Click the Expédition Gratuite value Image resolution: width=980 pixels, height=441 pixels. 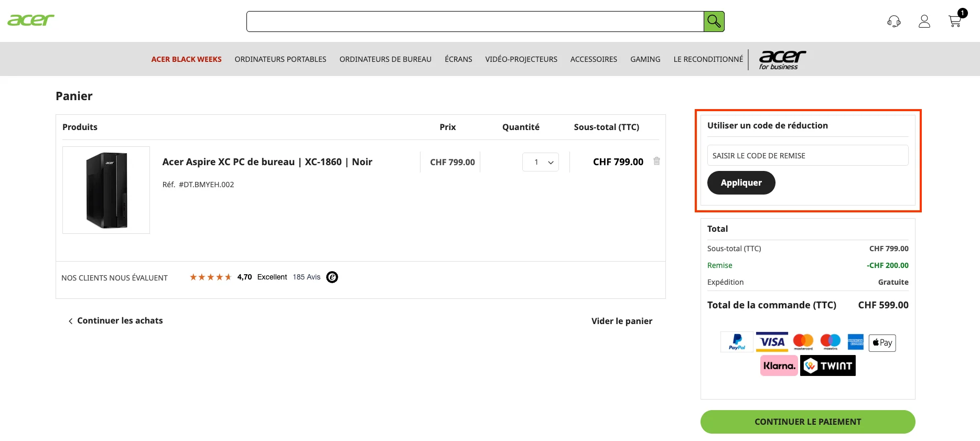click(893, 282)
